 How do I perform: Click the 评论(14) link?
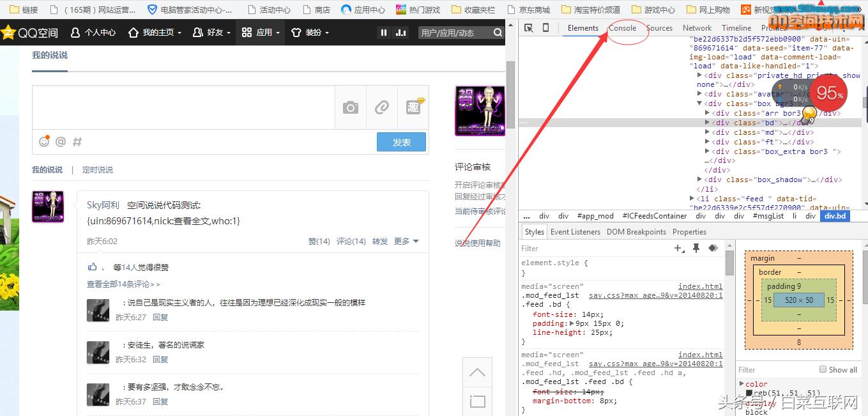(x=351, y=241)
